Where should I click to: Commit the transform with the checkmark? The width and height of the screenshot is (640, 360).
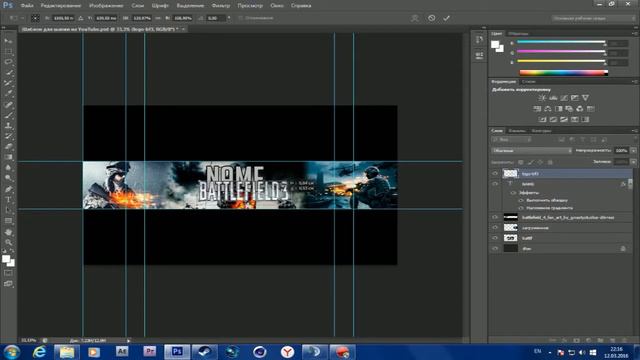(x=447, y=18)
